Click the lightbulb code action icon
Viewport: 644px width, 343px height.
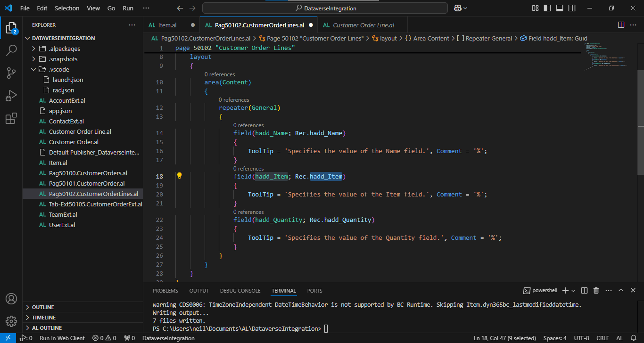179,176
